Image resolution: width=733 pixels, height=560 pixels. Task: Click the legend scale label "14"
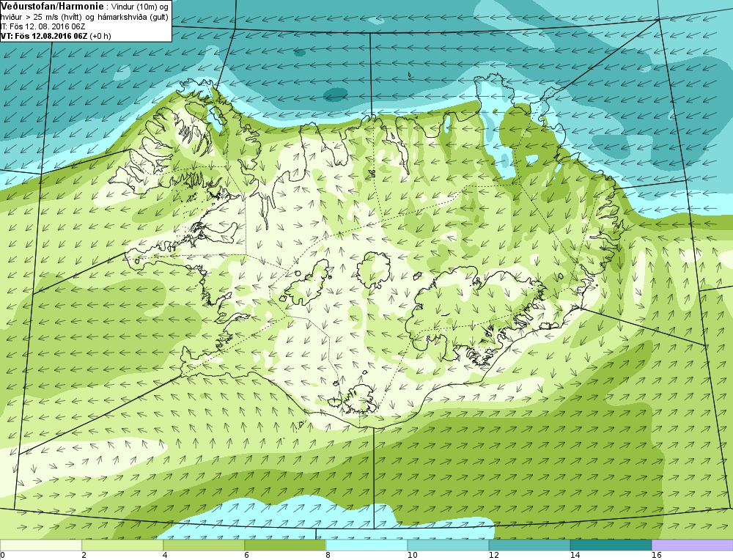[575, 556]
